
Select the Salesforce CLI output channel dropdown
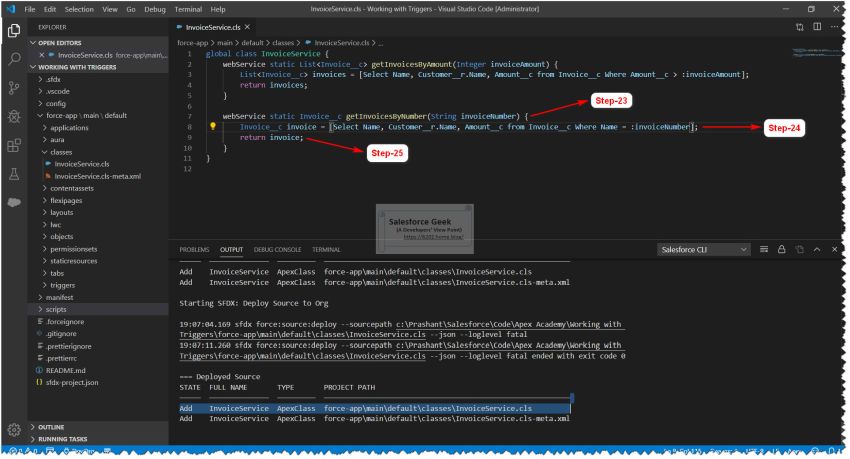(704, 249)
